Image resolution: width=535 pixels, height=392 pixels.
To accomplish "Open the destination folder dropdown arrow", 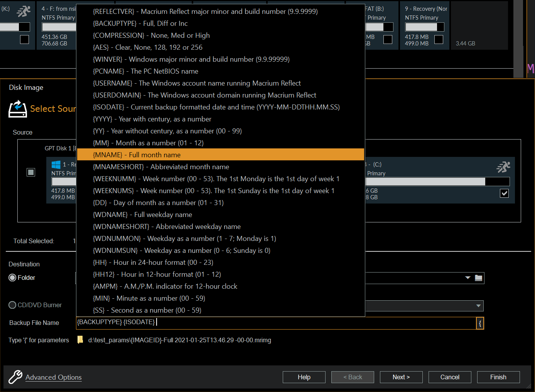I will coord(467,278).
